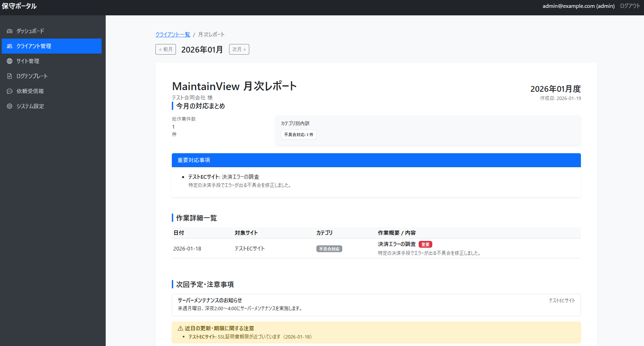This screenshot has height=346, width=644.
Task: Click the warning triangle in the yellow notice
Action: [180, 328]
